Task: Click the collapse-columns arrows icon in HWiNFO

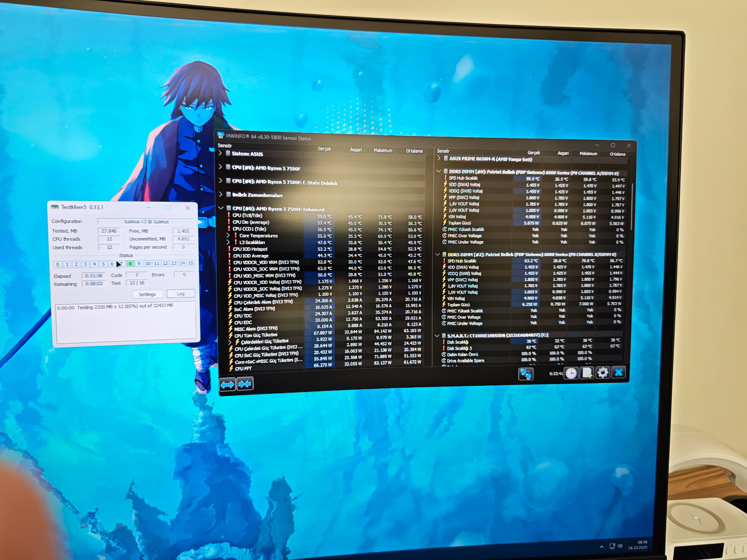Action: click(245, 384)
